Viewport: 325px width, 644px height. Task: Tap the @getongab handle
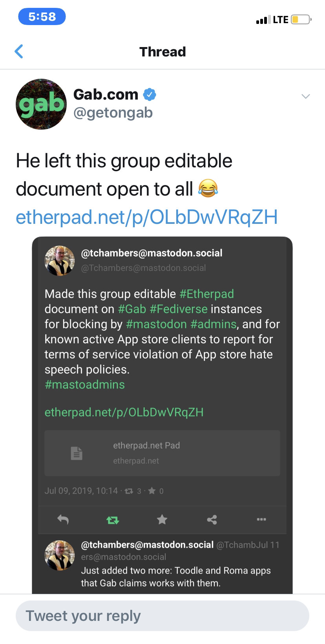click(x=113, y=113)
